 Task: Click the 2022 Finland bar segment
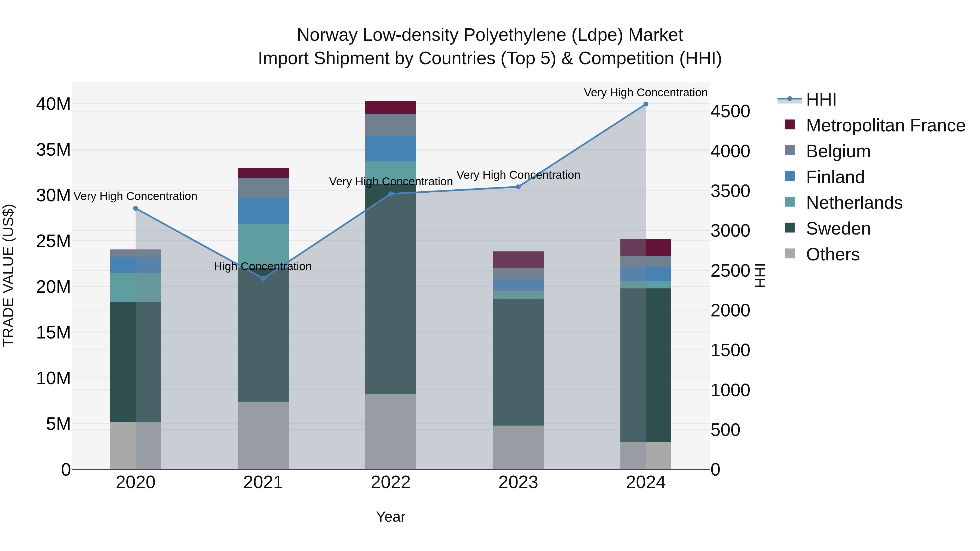click(391, 149)
